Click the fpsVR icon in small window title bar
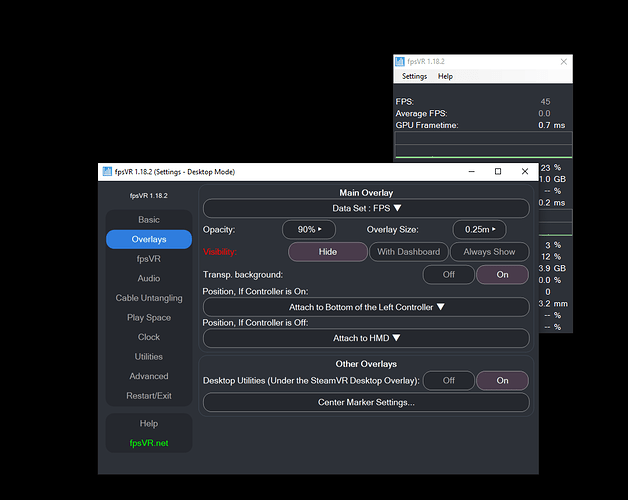This screenshot has width=628, height=500. click(402, 61)
